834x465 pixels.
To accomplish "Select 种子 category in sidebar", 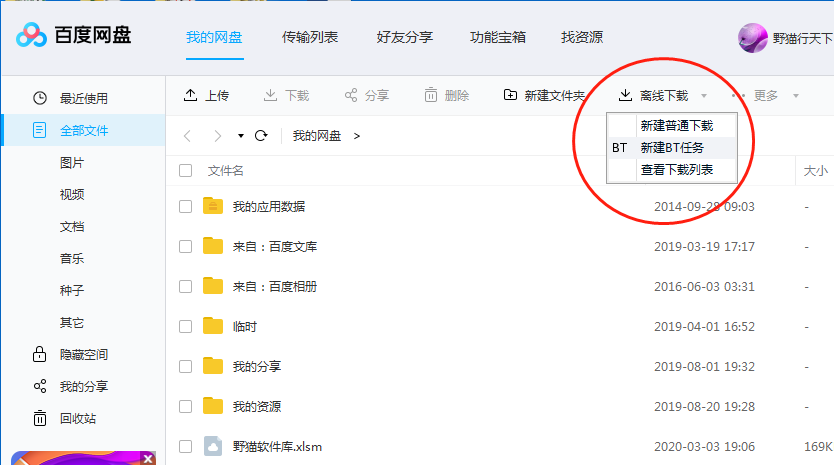I will pos(72,290).
